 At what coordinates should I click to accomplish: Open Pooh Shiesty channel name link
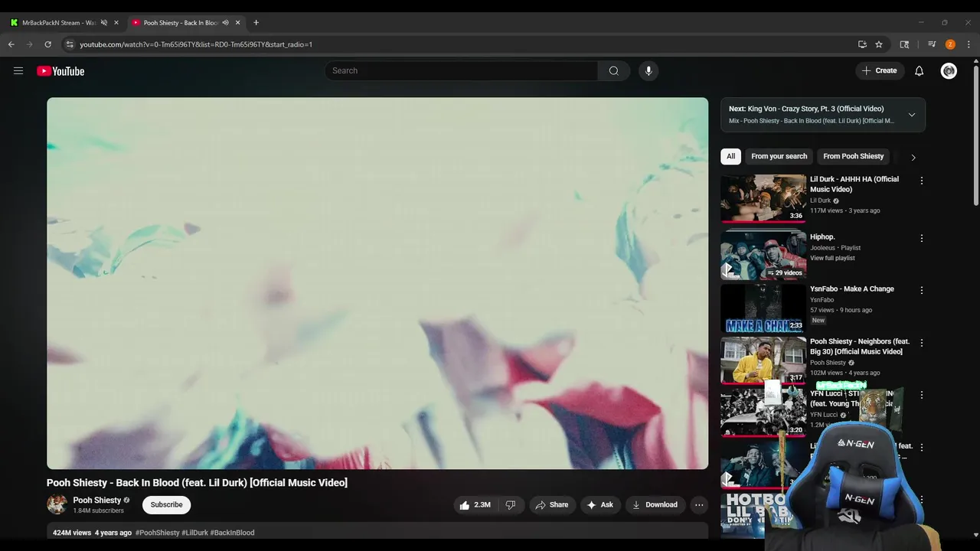click(x=96, y=500)
